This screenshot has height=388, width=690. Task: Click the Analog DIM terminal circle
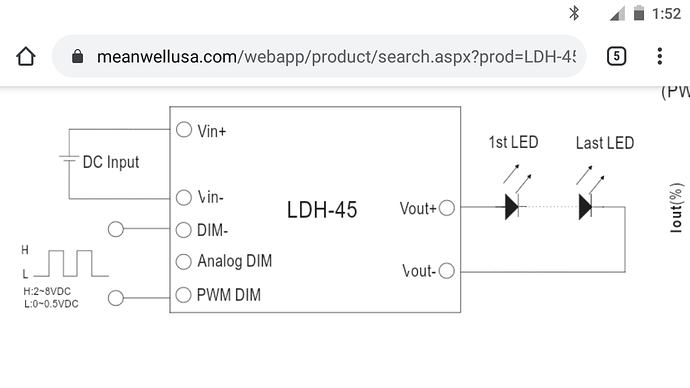click(184, 262)
